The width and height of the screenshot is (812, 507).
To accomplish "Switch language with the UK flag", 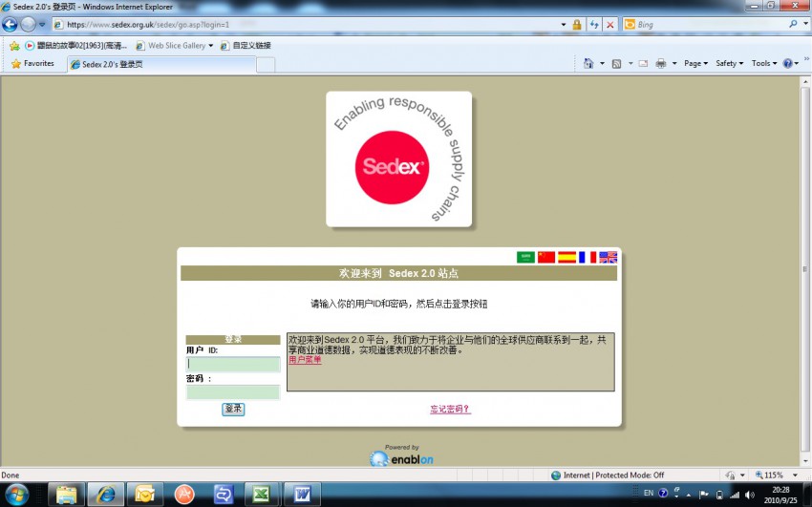I will click(608, 257).
